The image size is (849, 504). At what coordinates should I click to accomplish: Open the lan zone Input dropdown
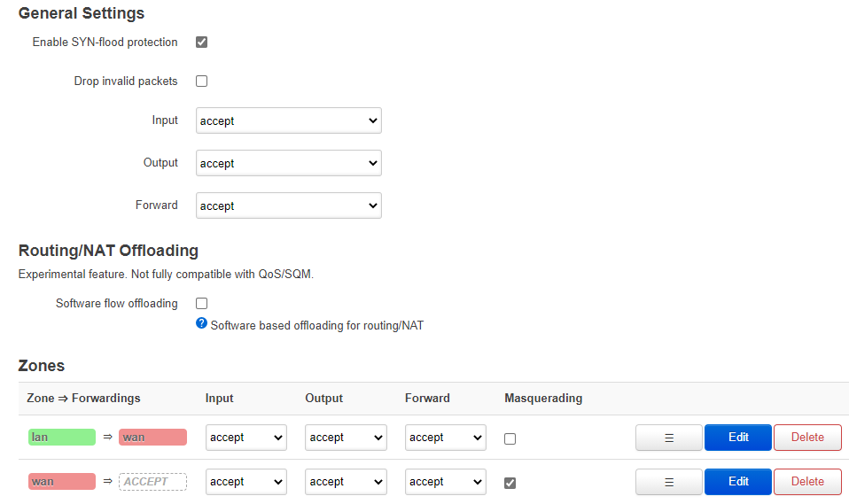[245, 438]
